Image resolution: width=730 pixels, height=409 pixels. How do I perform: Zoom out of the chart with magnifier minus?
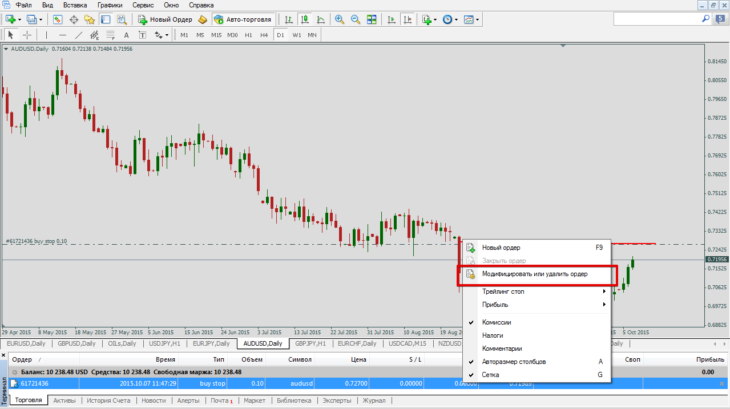click(355, 20)
